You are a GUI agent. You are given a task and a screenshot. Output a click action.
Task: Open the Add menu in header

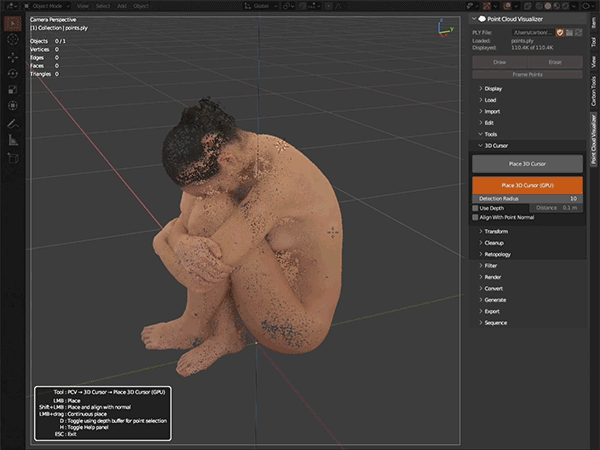122,6
